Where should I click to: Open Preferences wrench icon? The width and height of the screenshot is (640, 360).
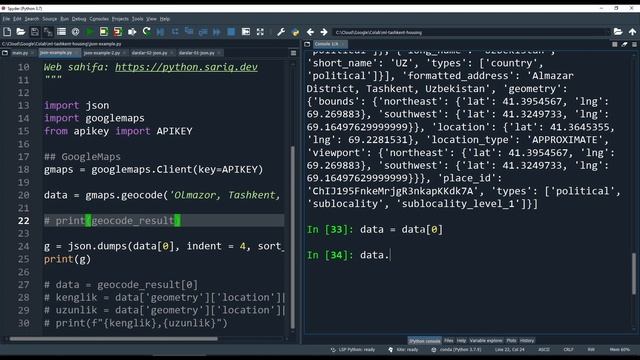pos(281,32)
